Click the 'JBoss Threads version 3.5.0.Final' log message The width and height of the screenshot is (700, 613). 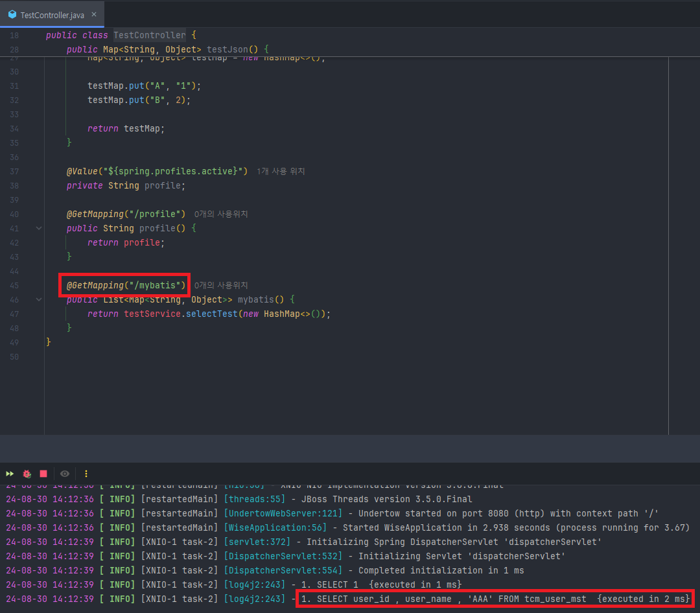pyautogui.click(x=386, y=499)
